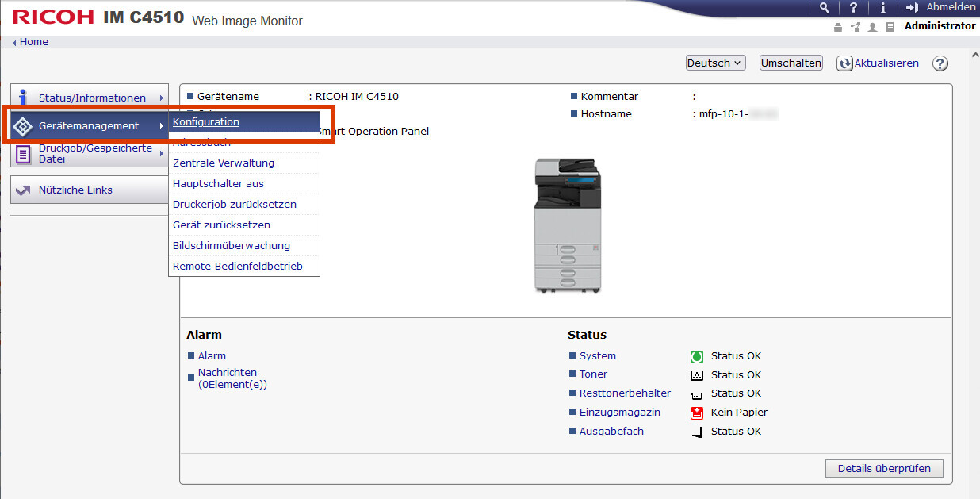Click the round help icon beside Aktualisieren
Viewport: 980px width, 499px height.
coord(940,63)
